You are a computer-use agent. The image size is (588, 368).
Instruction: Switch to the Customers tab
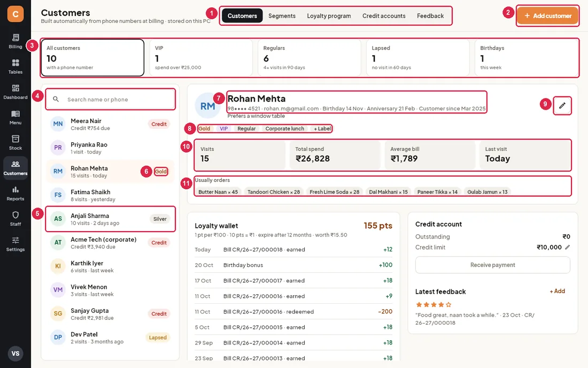tap(242, 16)
